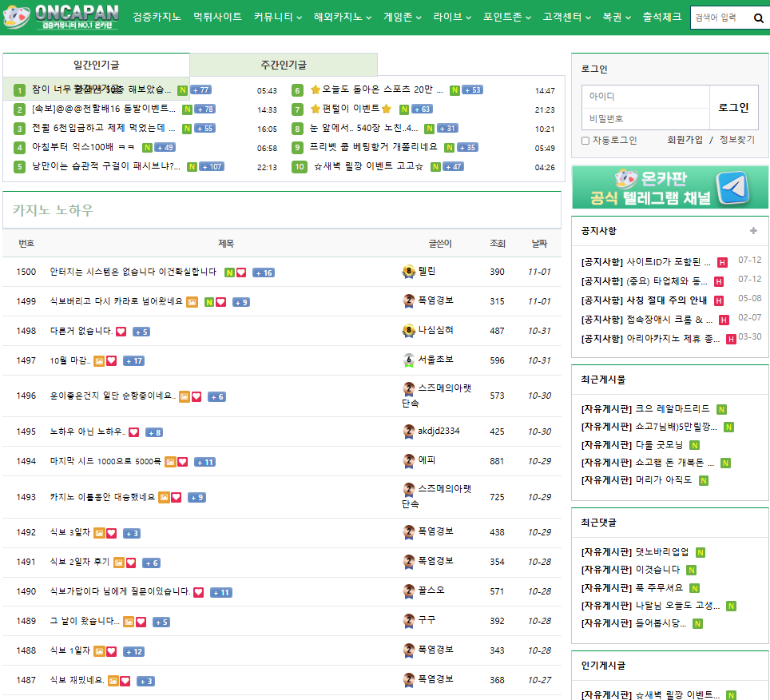Click the 회원가입 link
This screenshot has height=700, width=770.
685,140
